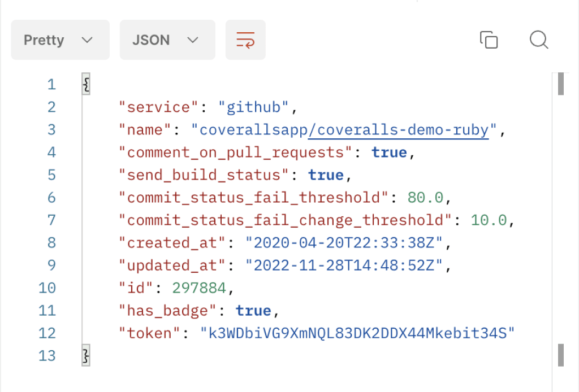This screenshot has width=579, height=392.
Task: Click the lower scrollbar handle
Action: [x=561, y=355]
